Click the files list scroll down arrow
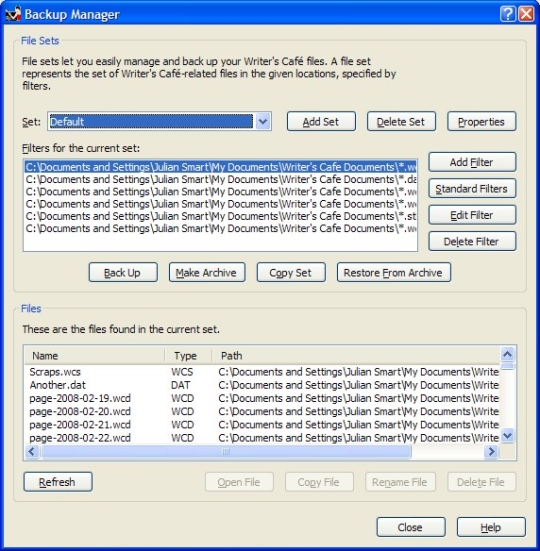Screen dimensions: 540x551 507,436
